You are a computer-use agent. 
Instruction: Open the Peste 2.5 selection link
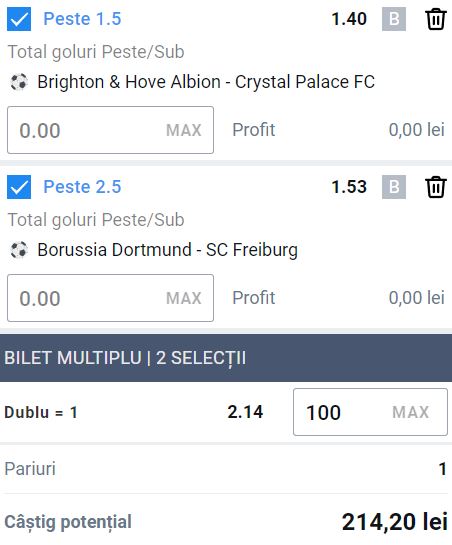pos(82,187)
